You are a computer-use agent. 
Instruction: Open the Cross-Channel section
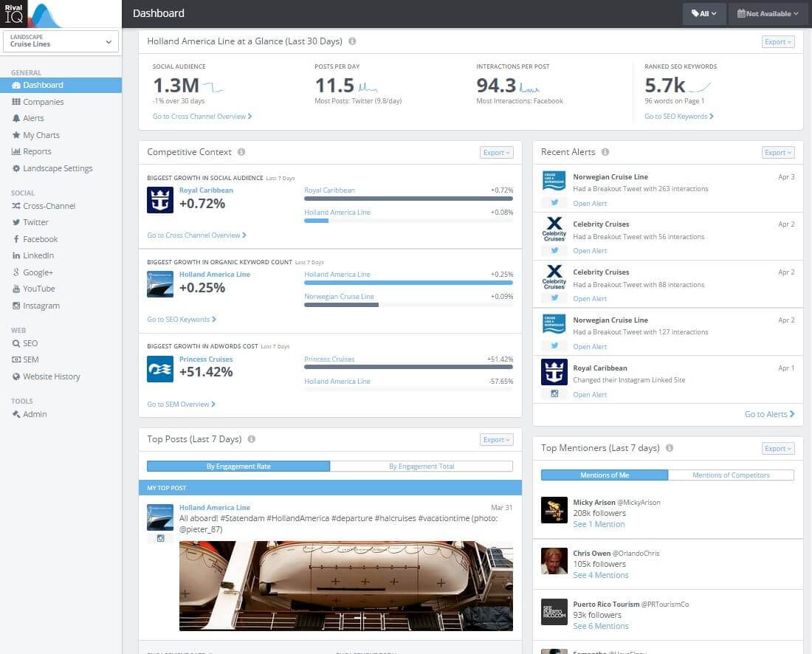61,206
